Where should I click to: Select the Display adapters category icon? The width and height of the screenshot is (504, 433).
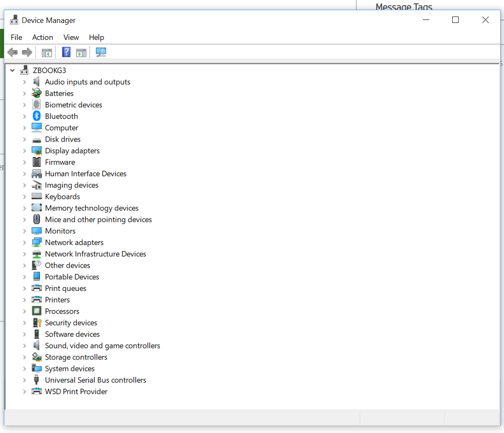coord(36,150)
